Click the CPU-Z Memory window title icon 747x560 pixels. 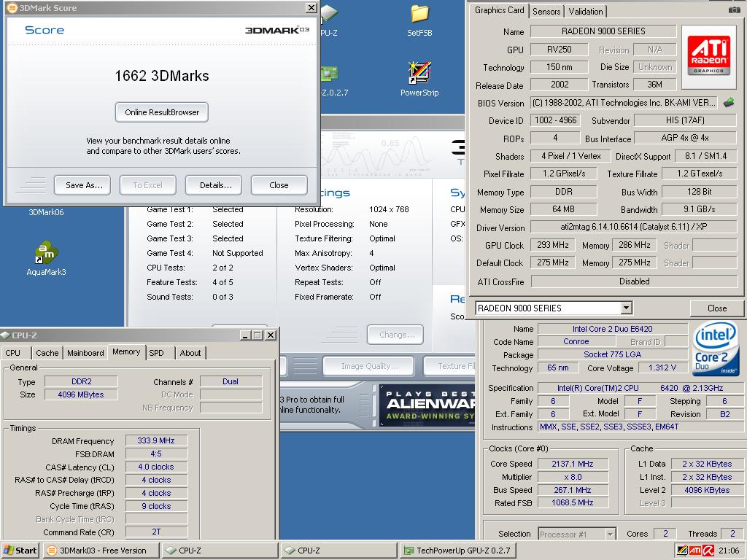click(5, 335)
